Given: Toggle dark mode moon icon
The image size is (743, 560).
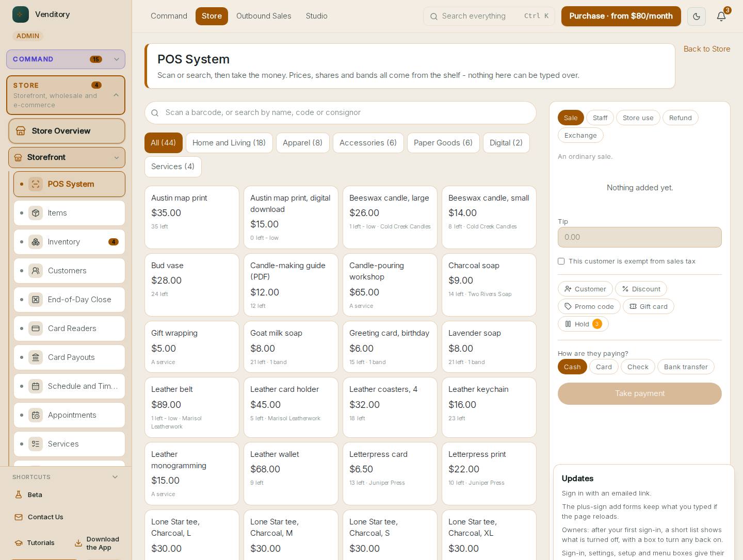Looking at the screenshot, I should click(697, 17).
